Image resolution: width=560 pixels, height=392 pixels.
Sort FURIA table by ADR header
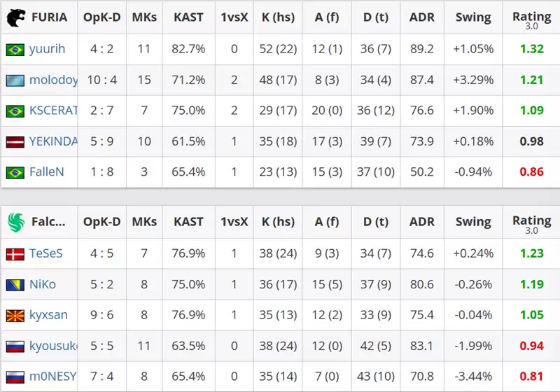(x=421, y=17)
